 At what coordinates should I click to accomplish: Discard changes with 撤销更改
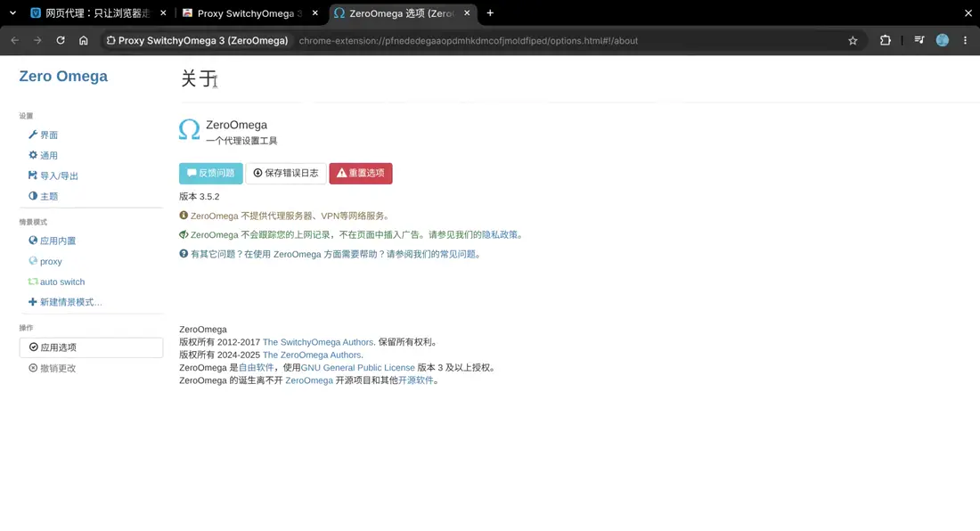pos(53,369)
